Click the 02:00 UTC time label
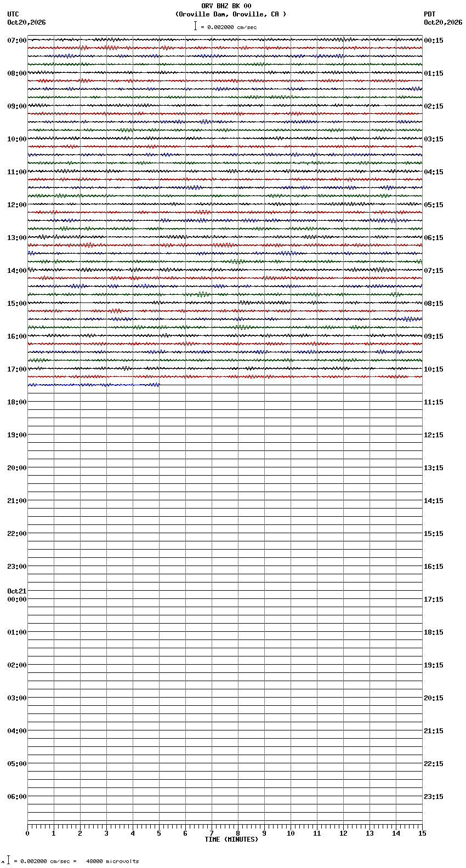The width and height of the screenshot is (466, 868). coord(17,665)
